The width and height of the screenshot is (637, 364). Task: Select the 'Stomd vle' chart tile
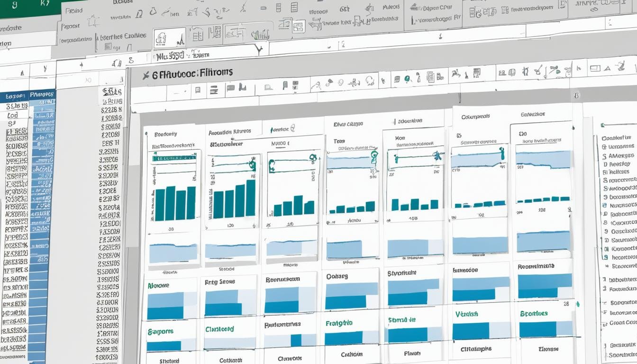click(x=414, y=328)
